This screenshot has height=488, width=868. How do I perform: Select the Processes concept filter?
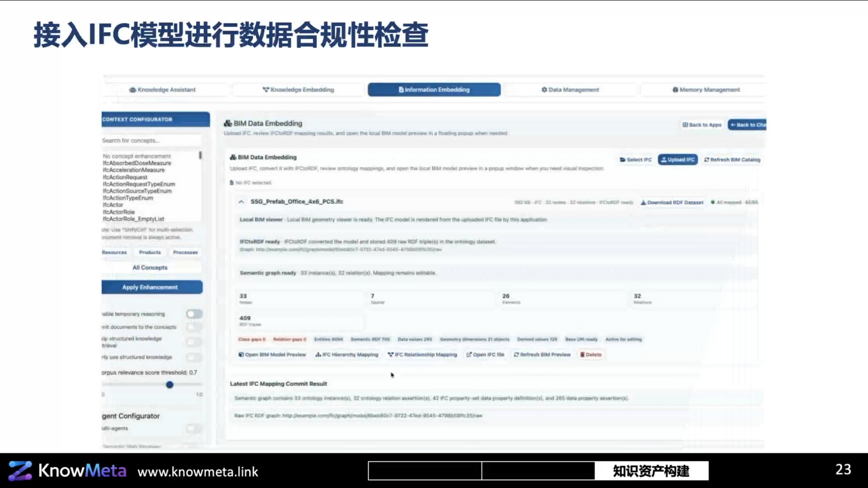(x=185, y=252)
